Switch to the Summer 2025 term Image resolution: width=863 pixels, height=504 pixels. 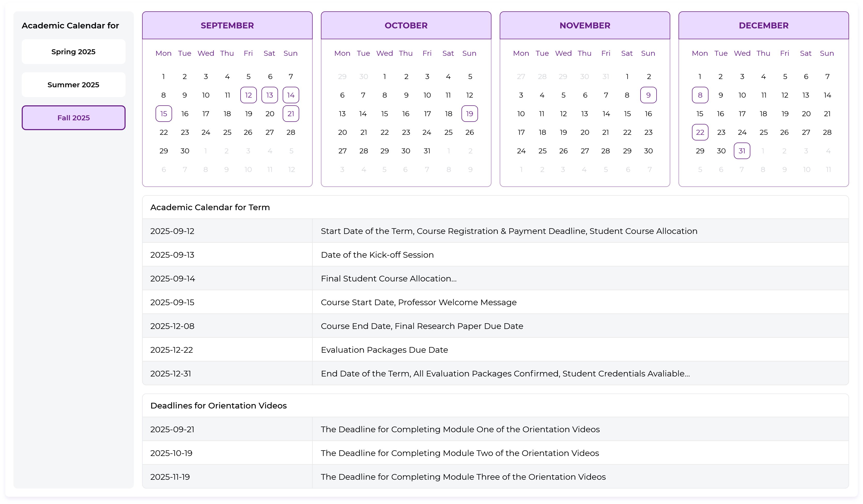[x=73, y=85]
